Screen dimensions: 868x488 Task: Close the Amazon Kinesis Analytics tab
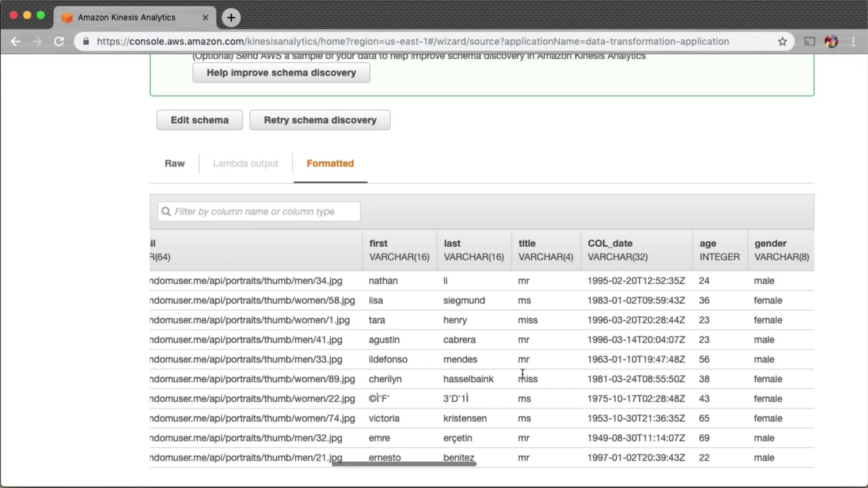[x=205, y=18]
